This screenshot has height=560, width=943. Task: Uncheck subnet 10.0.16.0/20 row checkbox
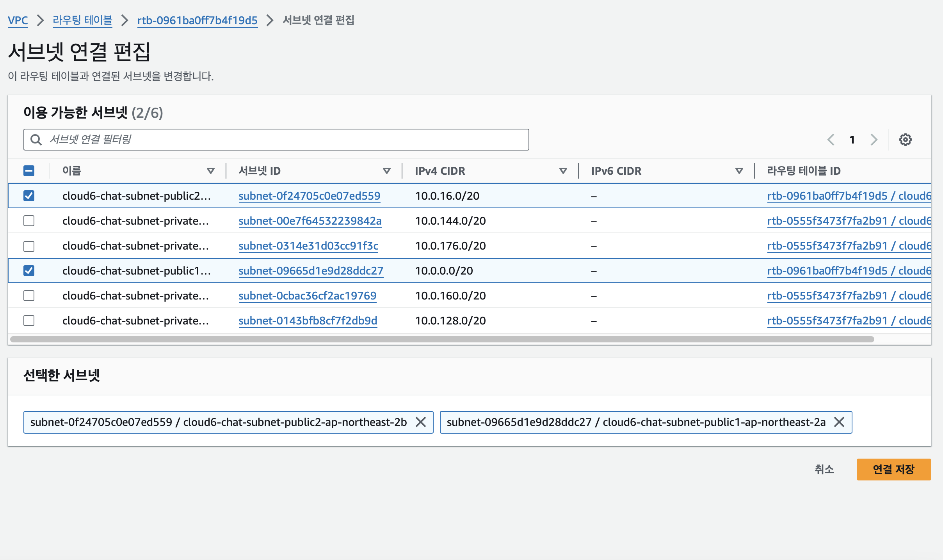click(29, 196)
